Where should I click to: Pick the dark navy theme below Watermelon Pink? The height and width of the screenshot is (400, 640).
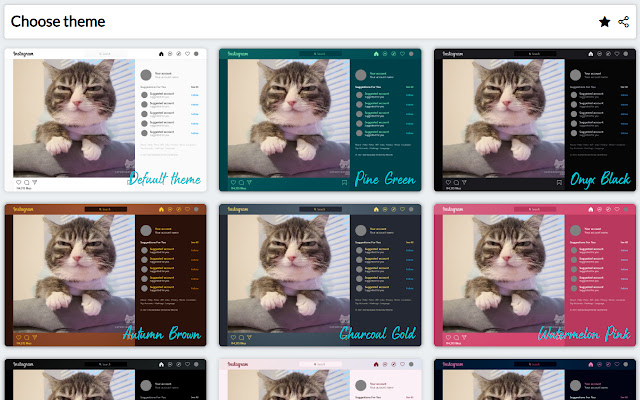point(535,380)
